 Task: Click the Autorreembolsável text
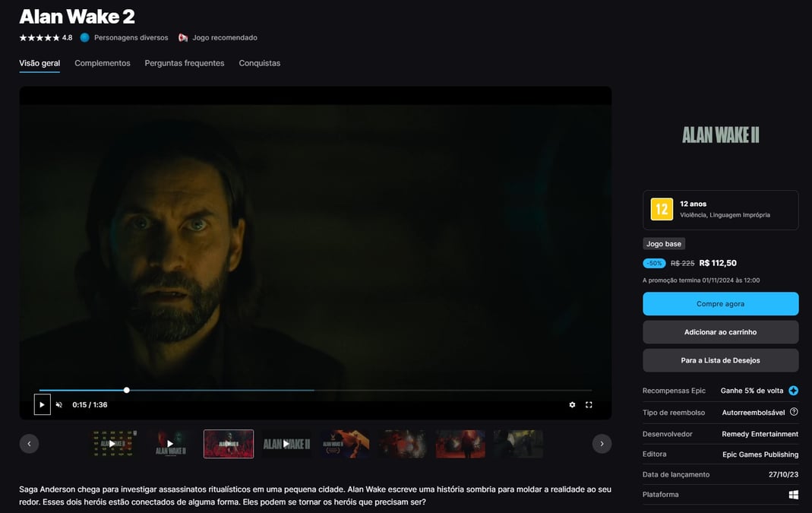tap(754, 413)
